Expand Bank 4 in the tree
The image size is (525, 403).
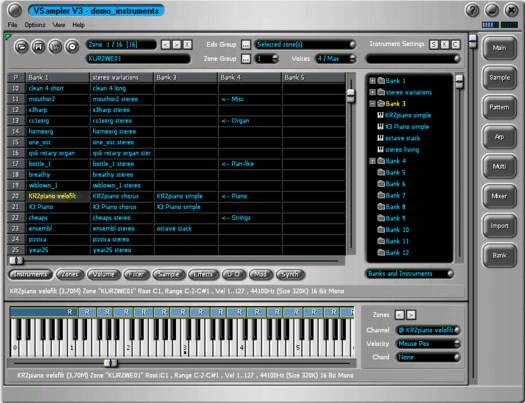tap(372, 161)
